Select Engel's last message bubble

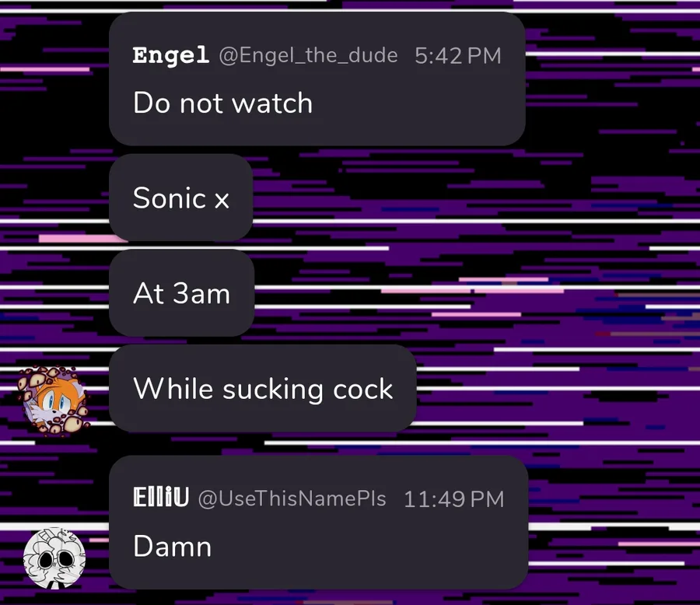[x=263, y=389]
